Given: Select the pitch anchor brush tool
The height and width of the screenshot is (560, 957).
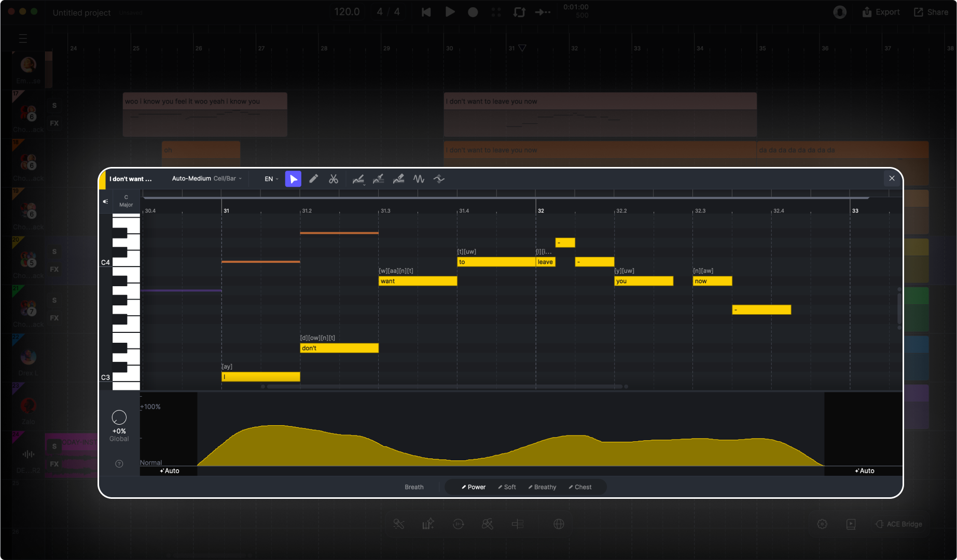Looking at the screenshot, I should tap(379, 179).
